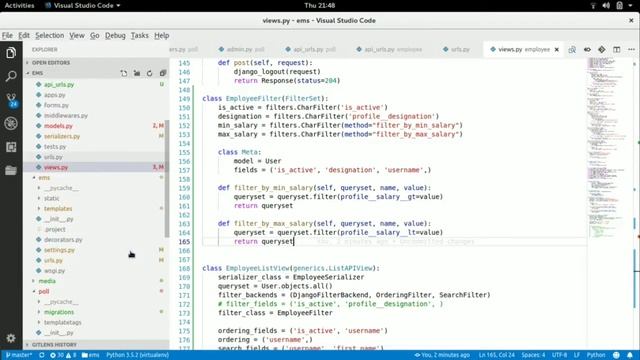
Task: Click the volume icon in the top bar
Action: pyautogui.click(x=606, y=5)
